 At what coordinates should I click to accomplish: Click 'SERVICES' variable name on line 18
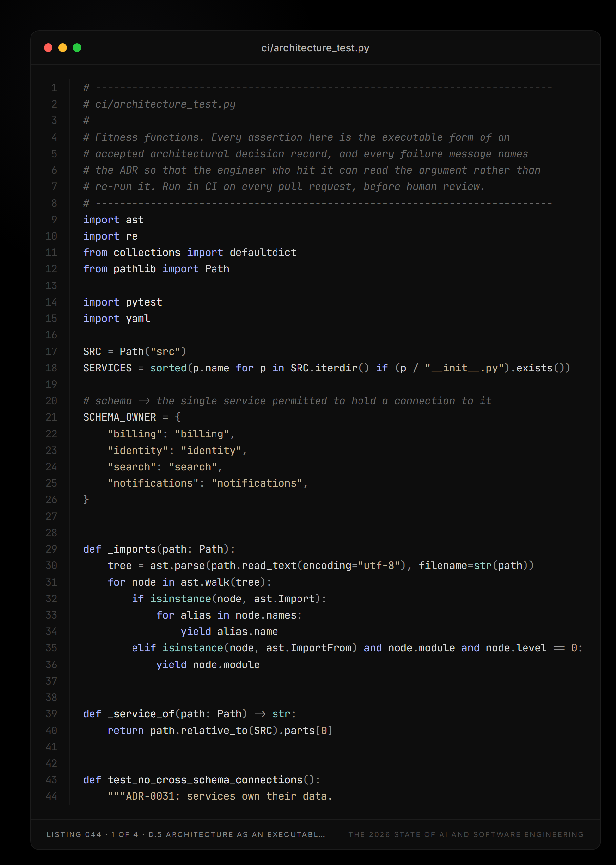[107, 368]
